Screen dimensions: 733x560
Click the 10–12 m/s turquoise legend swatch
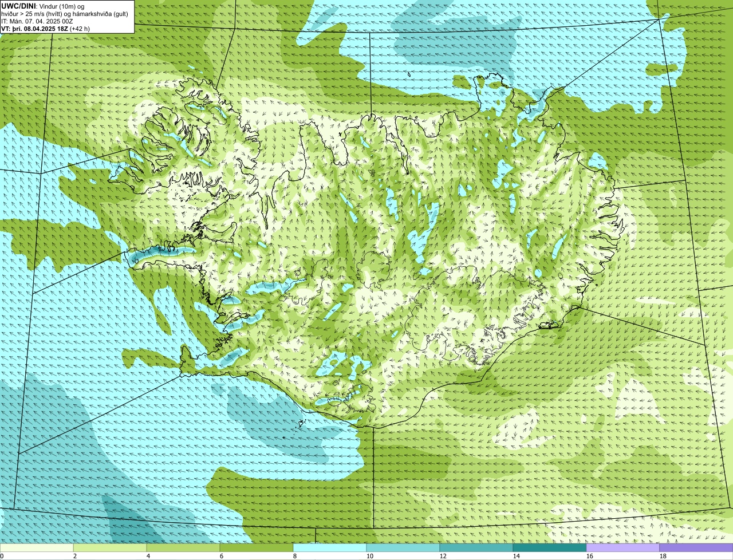403,548
